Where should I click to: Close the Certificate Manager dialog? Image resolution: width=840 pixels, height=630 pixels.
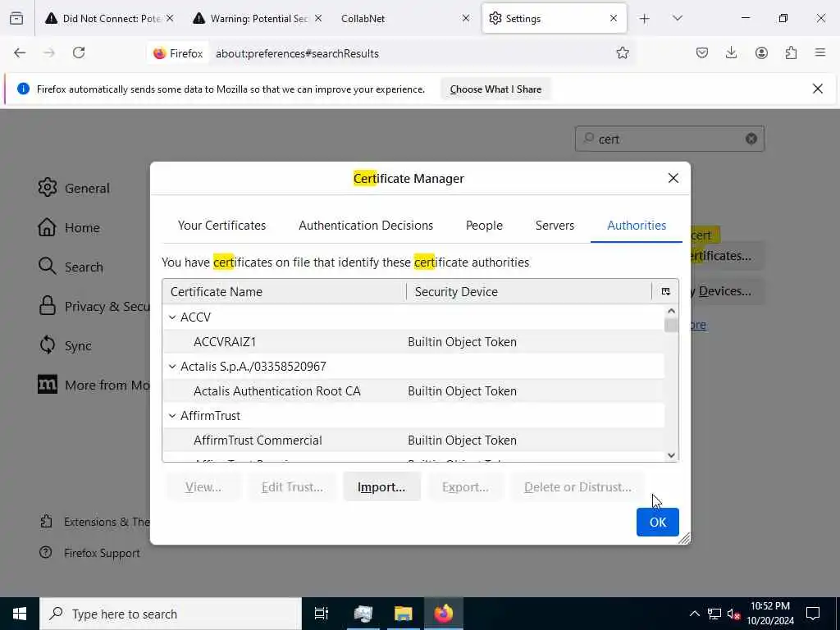pos(673,178)
